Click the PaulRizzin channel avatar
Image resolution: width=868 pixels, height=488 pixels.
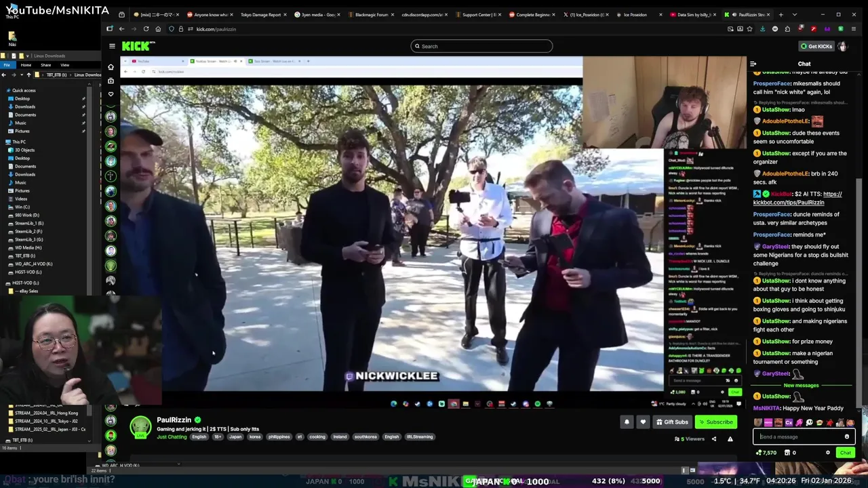(140, 426)
